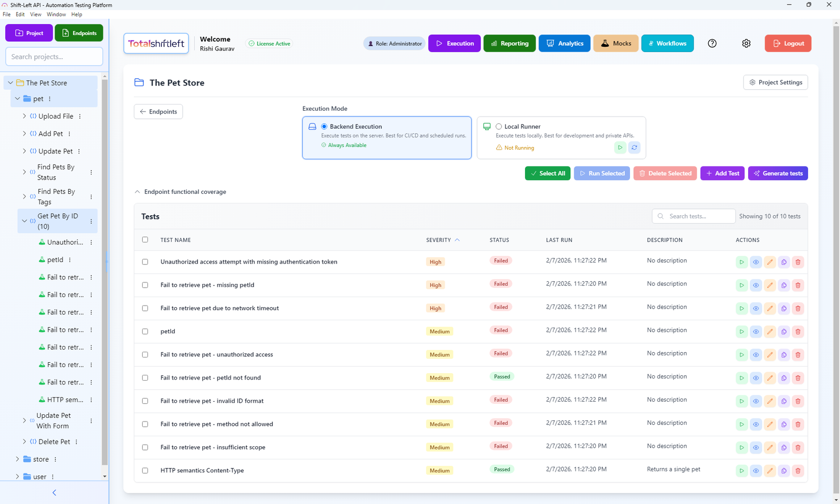
Task: Open the View menu
Action: pyautogui.click(x=35, y=14)
